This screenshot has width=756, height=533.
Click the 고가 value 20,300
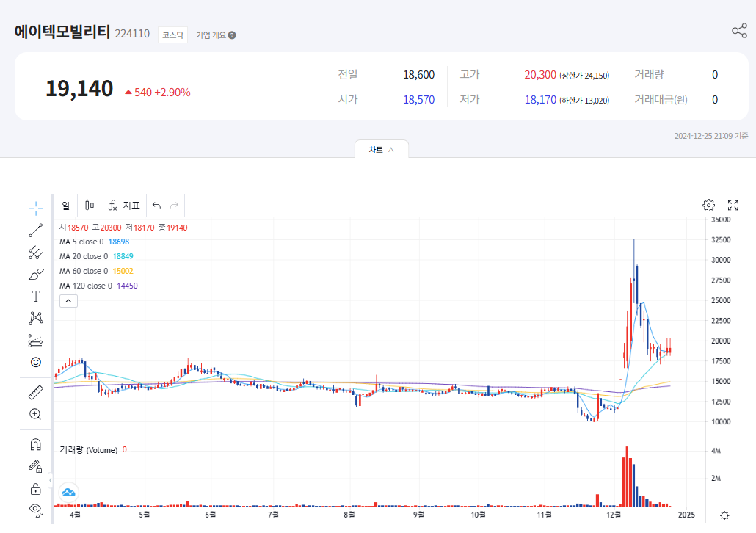point(540,75)
